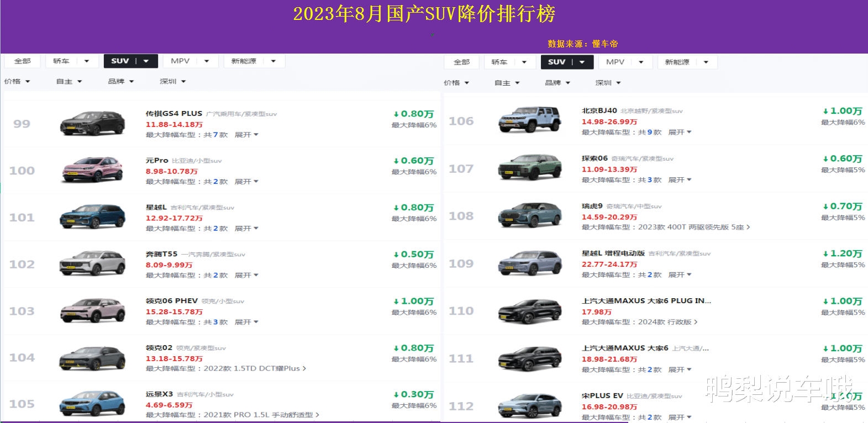Expand 展开 for 星越L 增程电动版 models

(680, 275)
